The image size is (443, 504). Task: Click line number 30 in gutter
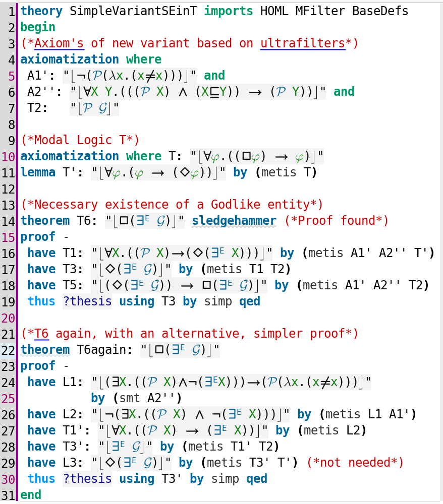click(9, 479)
